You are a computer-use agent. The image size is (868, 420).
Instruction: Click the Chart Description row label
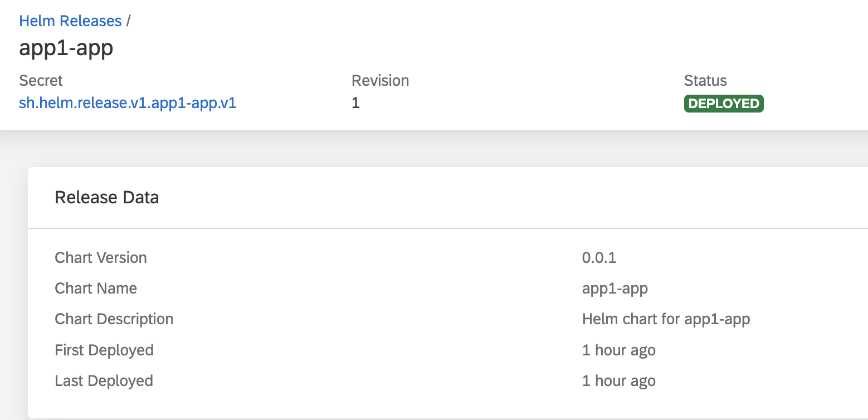[114, 319]
